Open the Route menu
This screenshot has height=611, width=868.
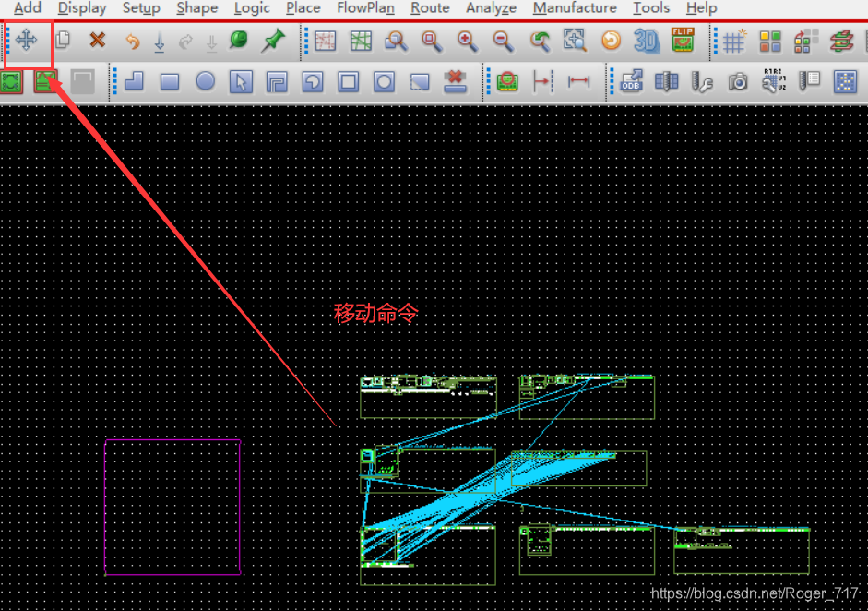pos(430,8)
